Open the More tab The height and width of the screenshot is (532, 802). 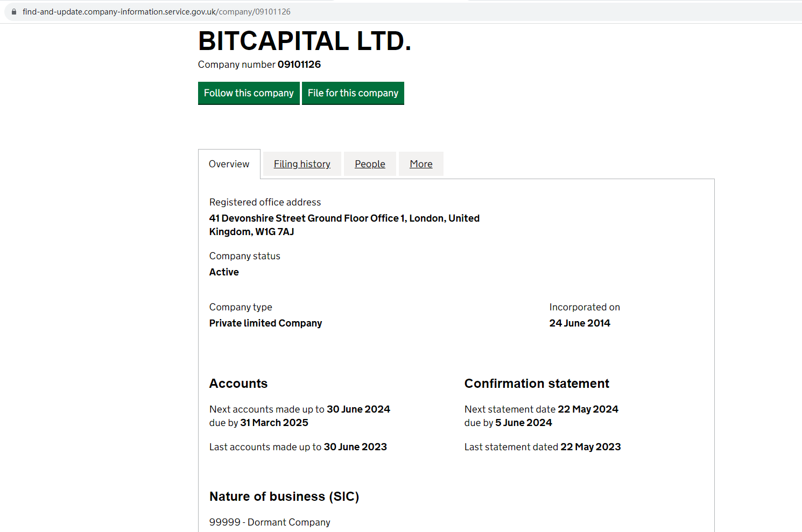coord(421,164)
